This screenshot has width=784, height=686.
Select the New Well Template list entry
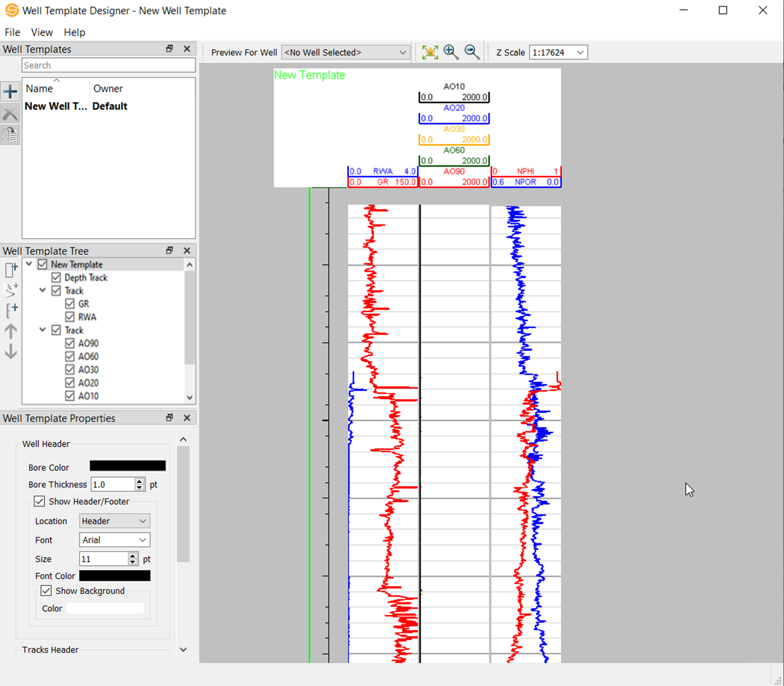coord(56,106)
